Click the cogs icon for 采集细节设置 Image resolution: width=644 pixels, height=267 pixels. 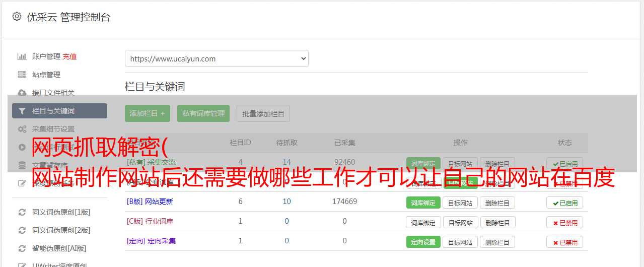click(22, 129)
